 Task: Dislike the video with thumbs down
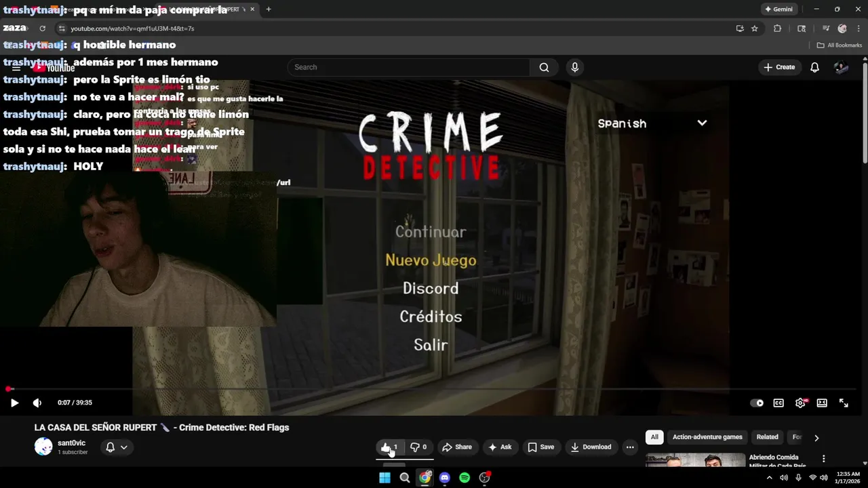[x=418, y=447]
